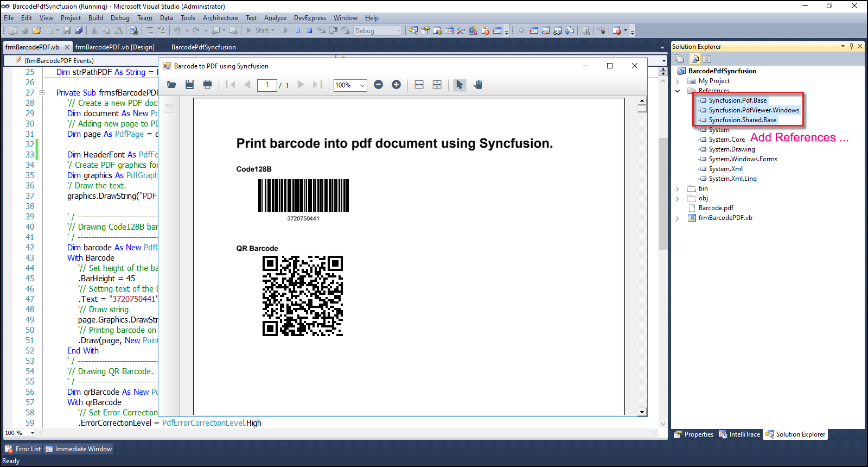Switch to IntelliTrace panel tab
868x467 pixels.
coord(739,434)
